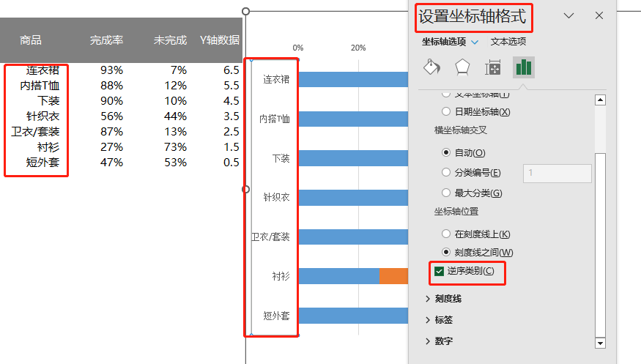Click the 连衣裙 axis label in chart
Screen dimensions: 641x364
[276, 80]
